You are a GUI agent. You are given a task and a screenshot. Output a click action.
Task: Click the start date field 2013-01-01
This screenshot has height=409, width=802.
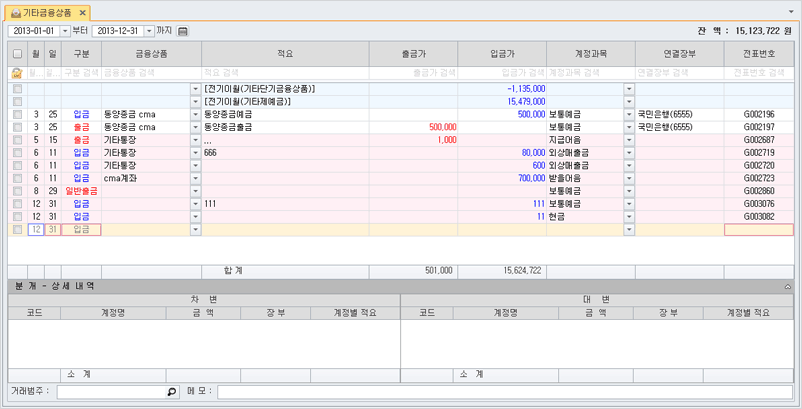click(34, 31)
